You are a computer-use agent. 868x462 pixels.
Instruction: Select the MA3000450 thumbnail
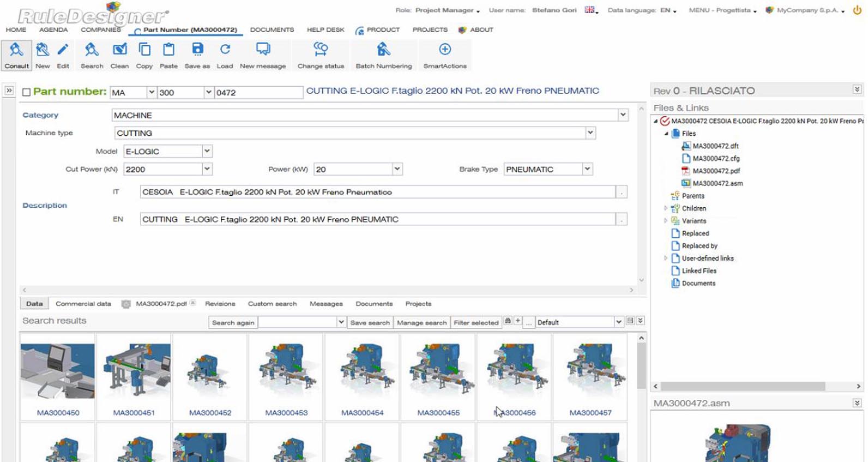58,377
